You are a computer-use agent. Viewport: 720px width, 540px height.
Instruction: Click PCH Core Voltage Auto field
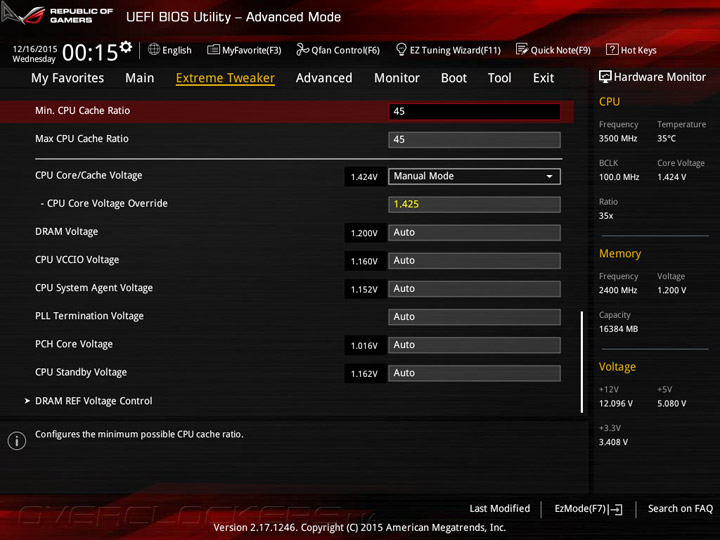tap(474, 345)
